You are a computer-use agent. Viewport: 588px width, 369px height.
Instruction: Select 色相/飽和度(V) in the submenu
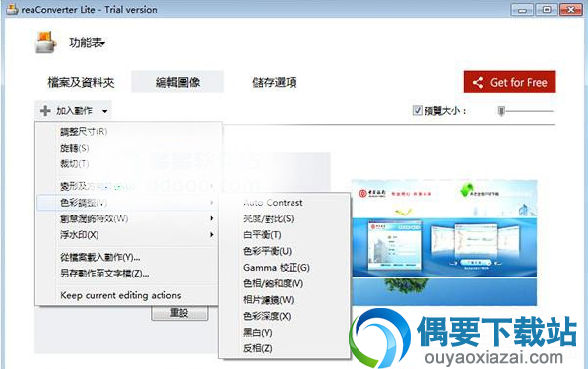285,283
